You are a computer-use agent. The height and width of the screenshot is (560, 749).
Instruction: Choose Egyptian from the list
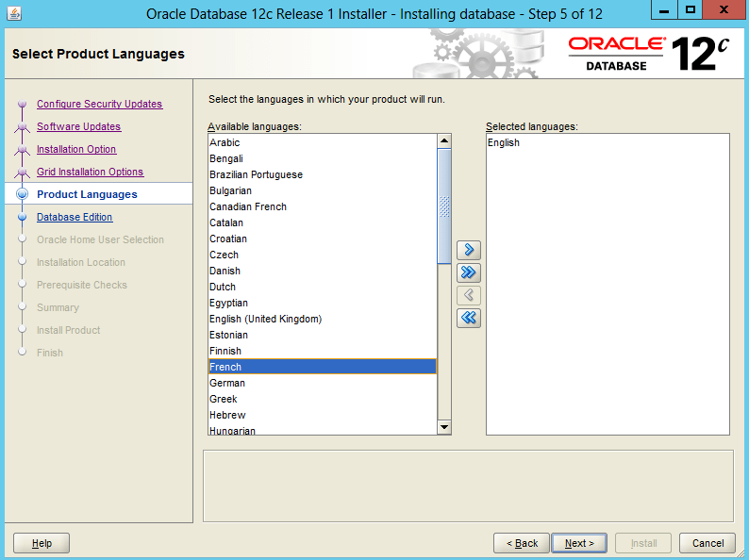(x=323, y=303)
